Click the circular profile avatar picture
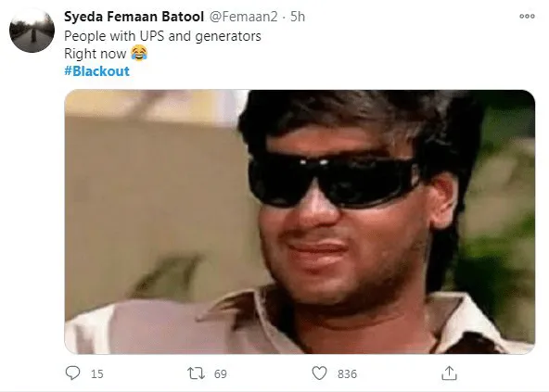 tap(32, 31)
